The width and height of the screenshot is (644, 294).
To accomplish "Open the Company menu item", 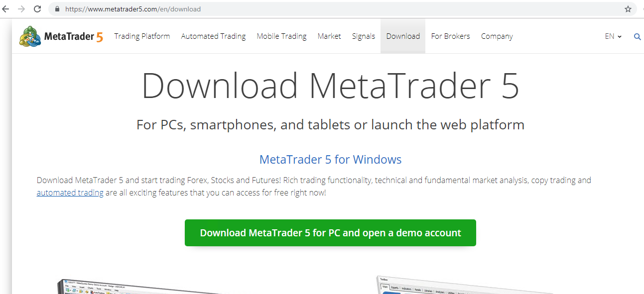I will 497,36.
